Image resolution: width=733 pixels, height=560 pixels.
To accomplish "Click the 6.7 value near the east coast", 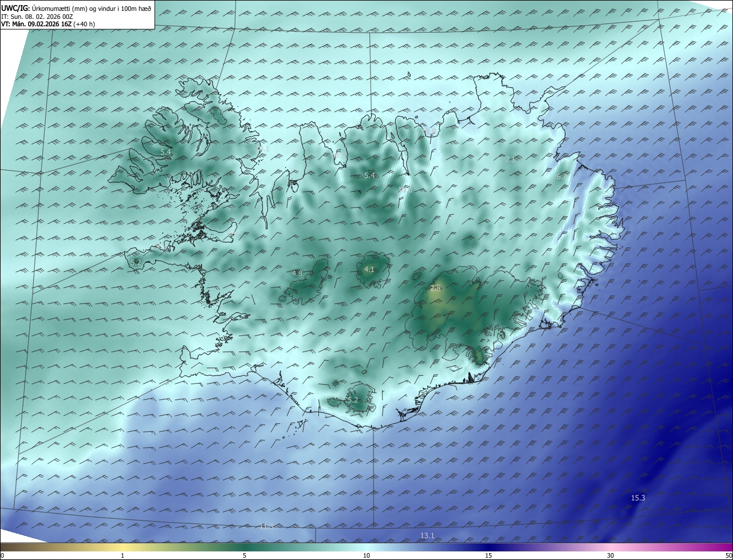I will click(x=561, y=177).
